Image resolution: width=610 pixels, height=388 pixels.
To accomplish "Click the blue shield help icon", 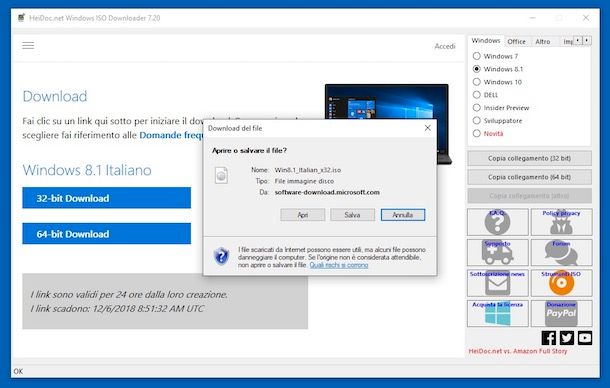I will [221, 256].
